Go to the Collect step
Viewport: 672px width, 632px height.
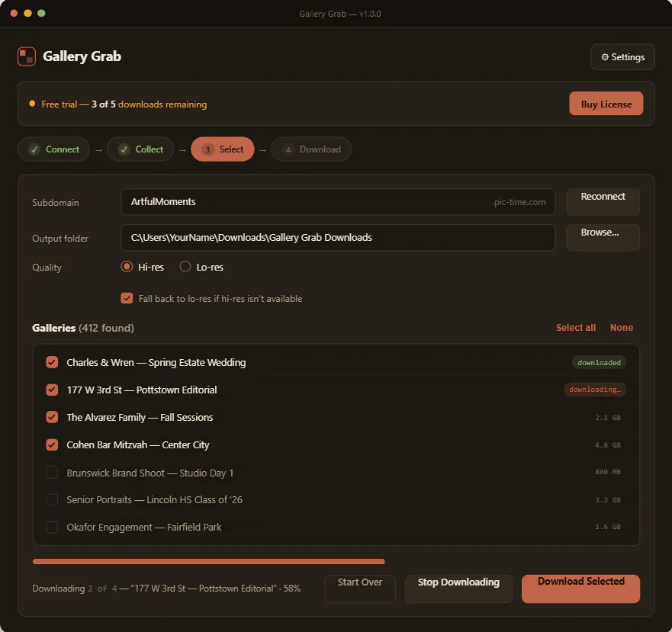140,149
